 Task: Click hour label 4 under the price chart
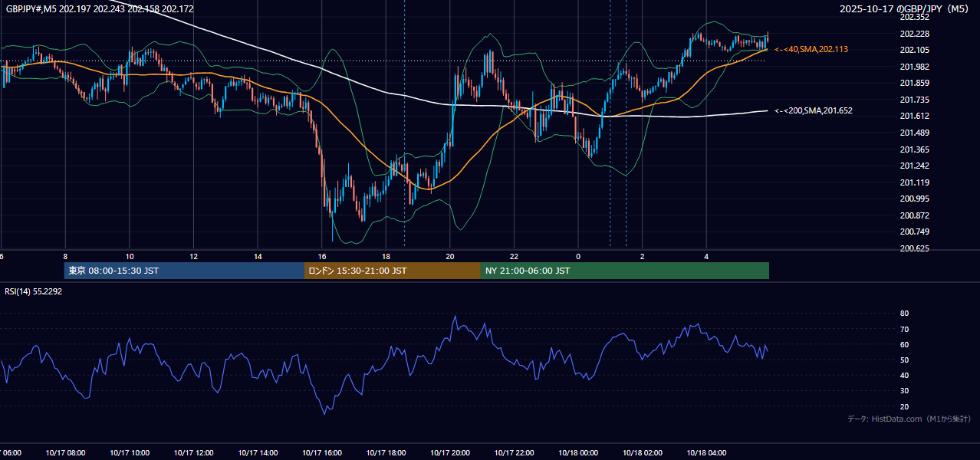click(707, 256)
